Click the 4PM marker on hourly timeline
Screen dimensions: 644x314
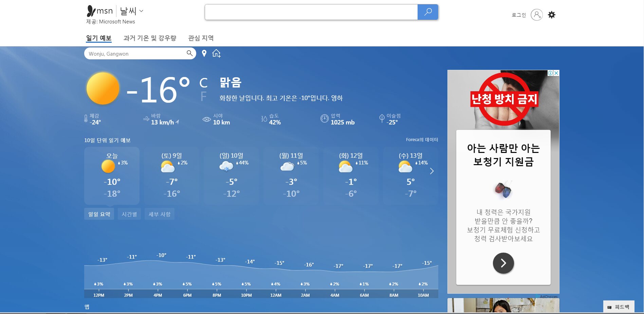158,295
